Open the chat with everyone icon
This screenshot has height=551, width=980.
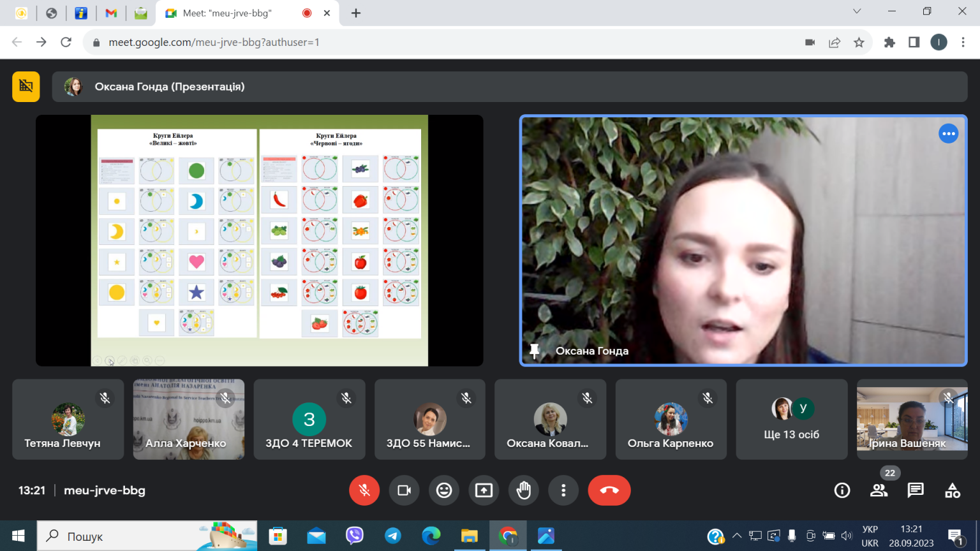click(916, 490)
